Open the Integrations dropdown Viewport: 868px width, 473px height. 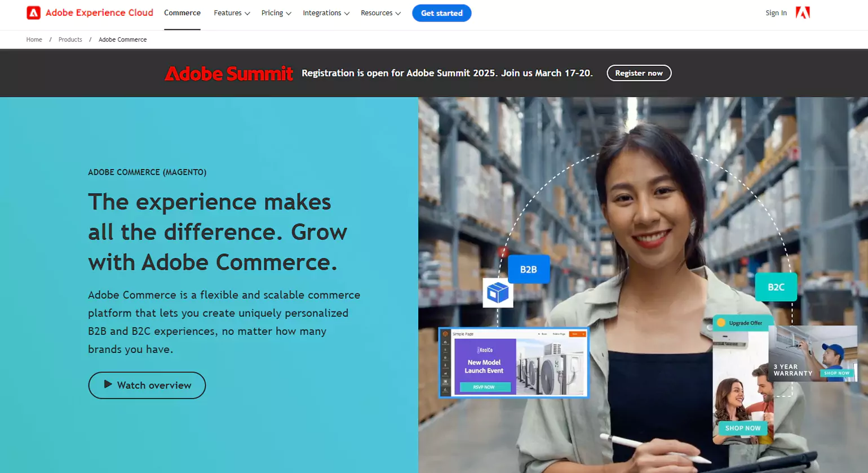pos(325,12)
